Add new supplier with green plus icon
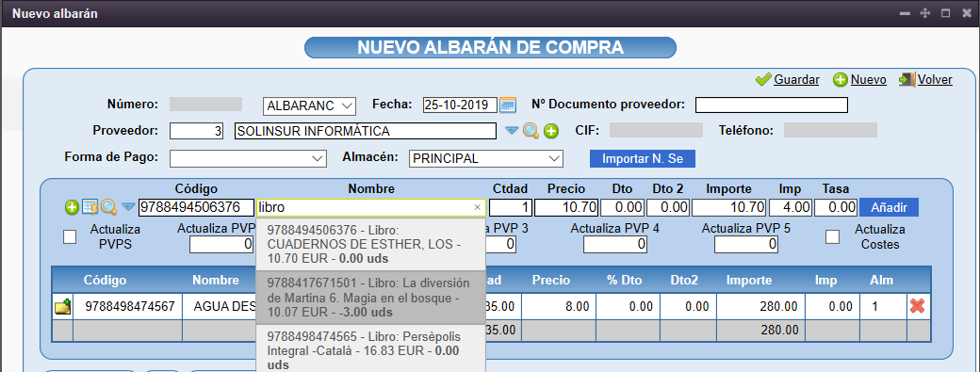The height and width of the screenshot is (372, 980). [x=550, y=131]
